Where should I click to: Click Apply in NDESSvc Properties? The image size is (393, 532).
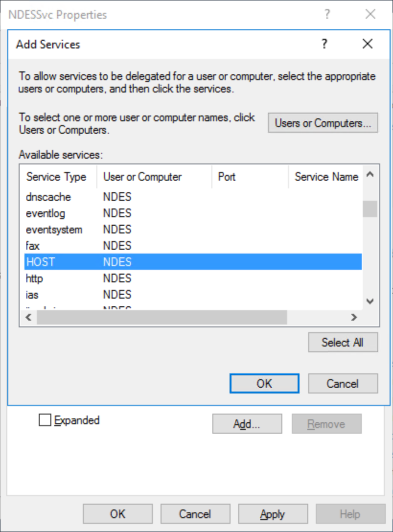[x=272, y=514]
